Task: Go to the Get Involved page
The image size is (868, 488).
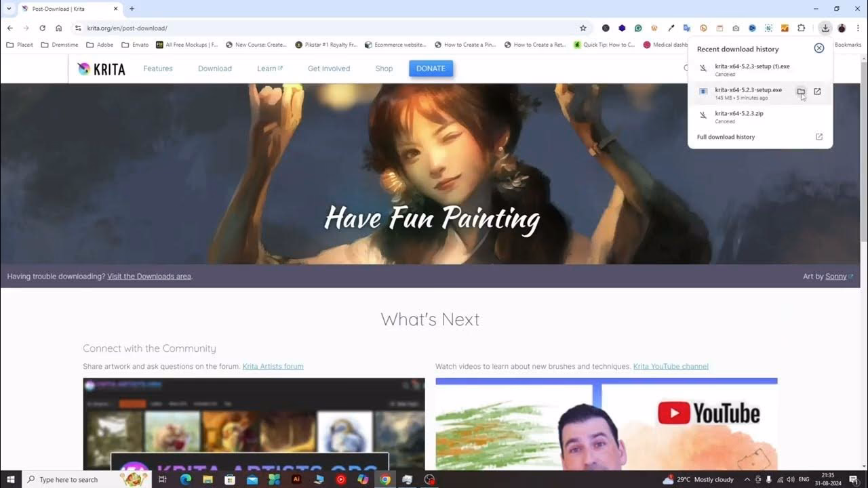Action: [x=329, y=68]
